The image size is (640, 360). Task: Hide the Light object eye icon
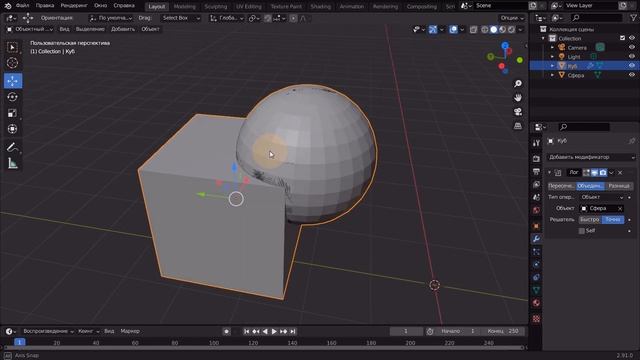coord(632,57)
